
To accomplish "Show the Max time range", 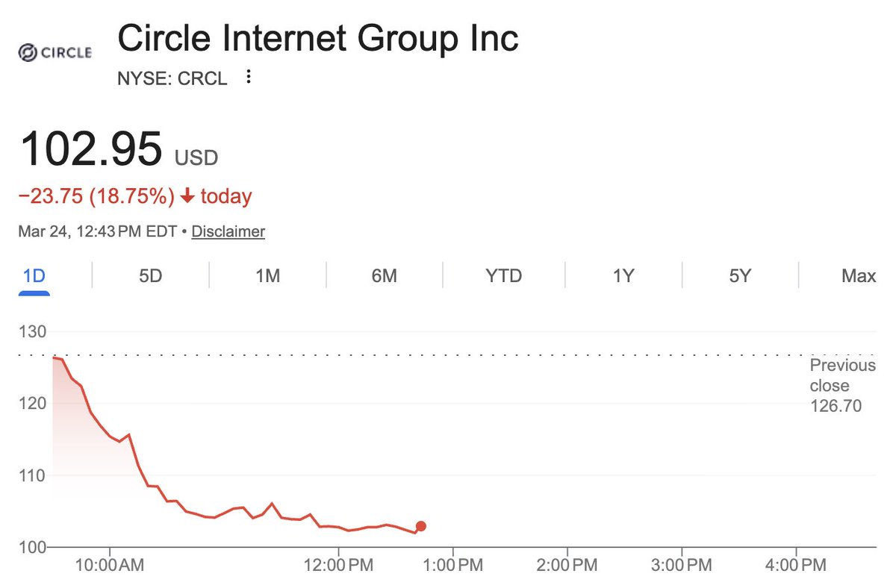I will [x=858, y=276].
